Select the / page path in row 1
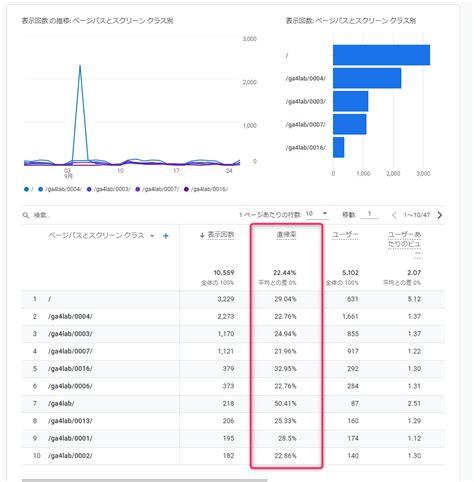Screen dimensions: 474x482 (49, 299)
